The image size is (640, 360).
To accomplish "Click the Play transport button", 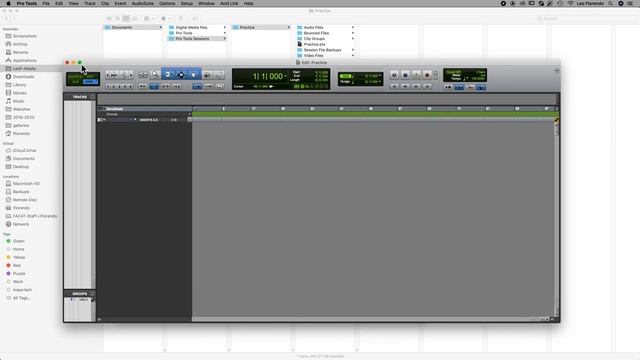I will click(x=416, y=75).
